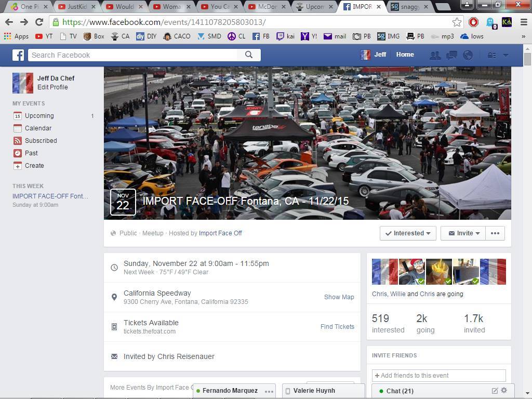Open the DIY bookmark

tap(146, 36)
